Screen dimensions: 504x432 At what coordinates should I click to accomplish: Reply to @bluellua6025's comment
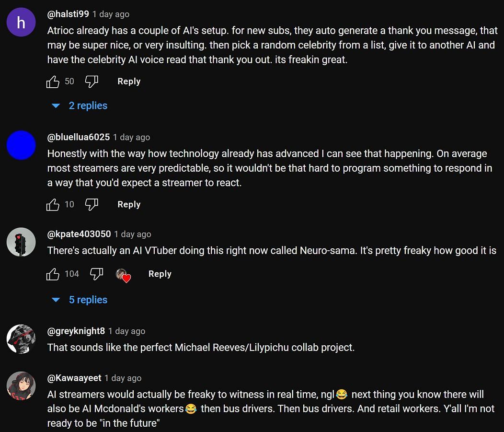[129, 205]
